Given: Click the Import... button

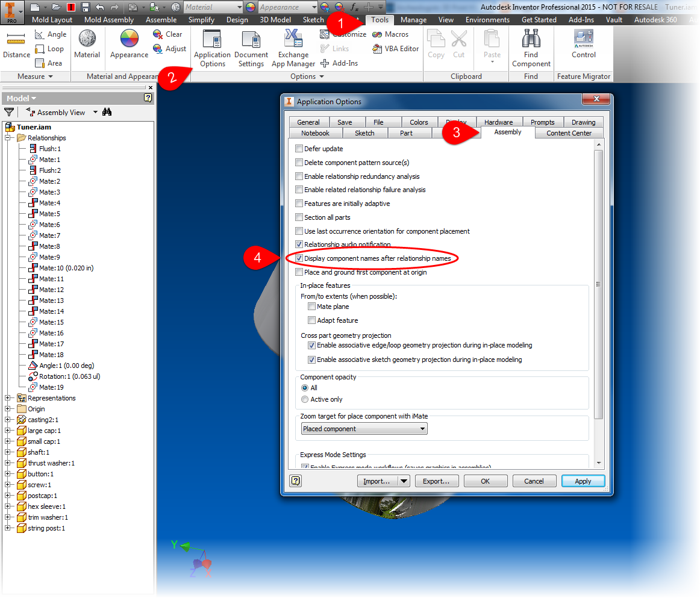Looking at the screenshot, I should point(377,481).
